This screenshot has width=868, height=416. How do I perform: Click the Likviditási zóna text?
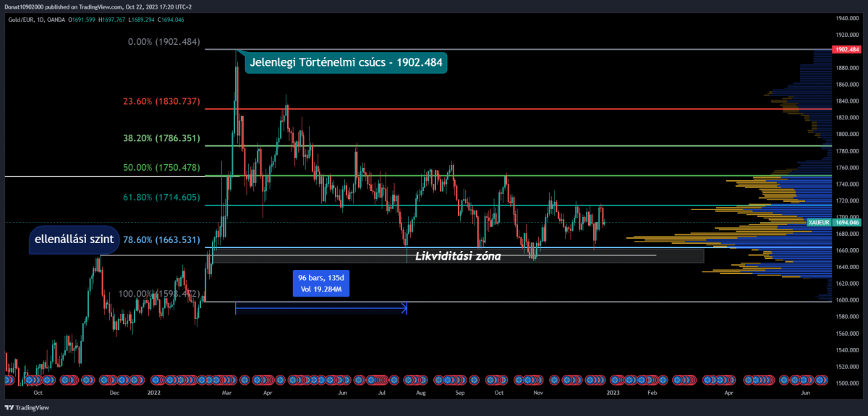(457, 255)
